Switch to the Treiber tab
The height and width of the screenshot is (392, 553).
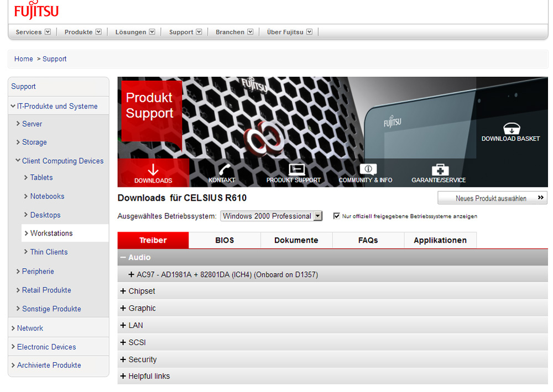(153, 240)
